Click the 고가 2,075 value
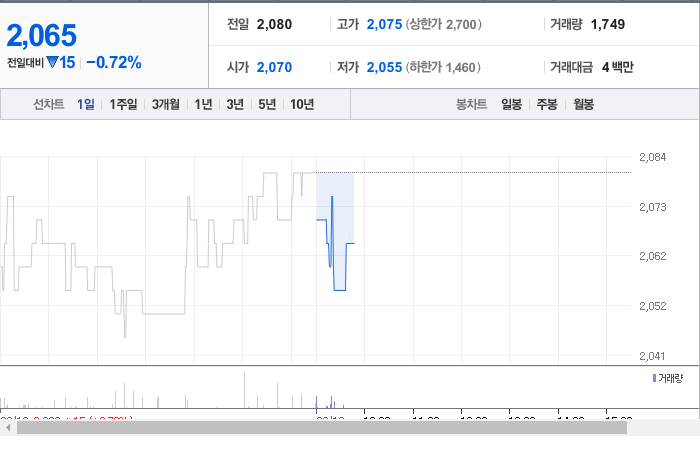This screenshot has width=700, height=450. click(x=384, y=24)
